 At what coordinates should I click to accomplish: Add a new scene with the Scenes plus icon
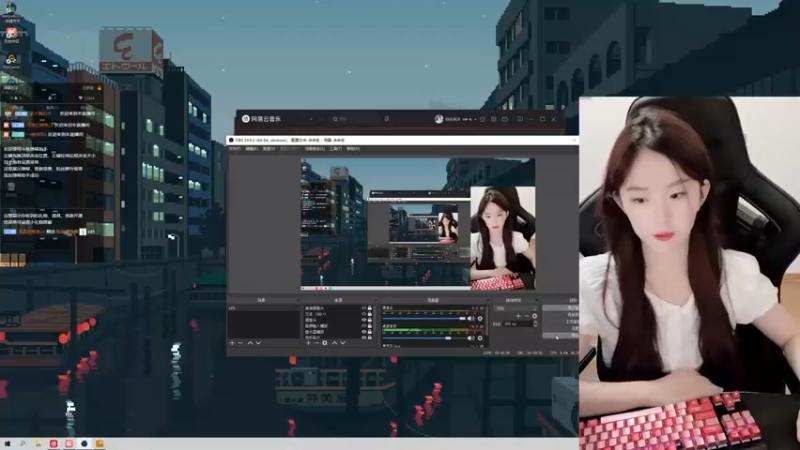pyautogui.click(x=232, y=343)
